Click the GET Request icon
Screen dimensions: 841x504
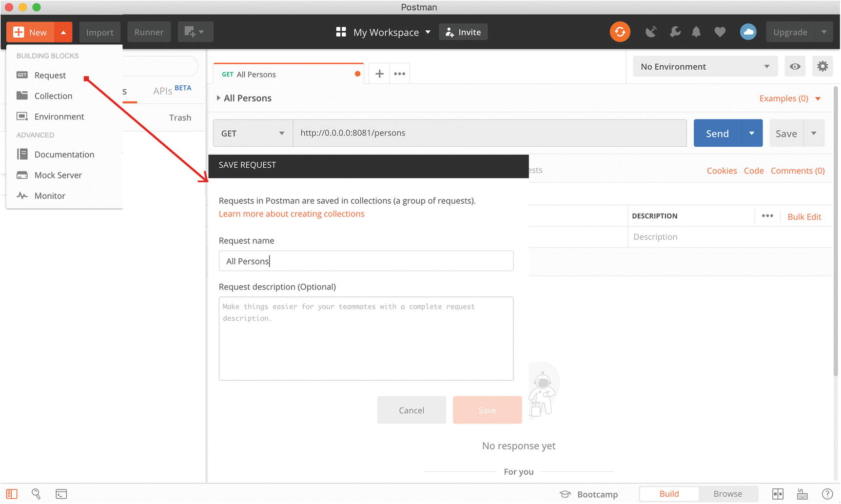[22, 75]
